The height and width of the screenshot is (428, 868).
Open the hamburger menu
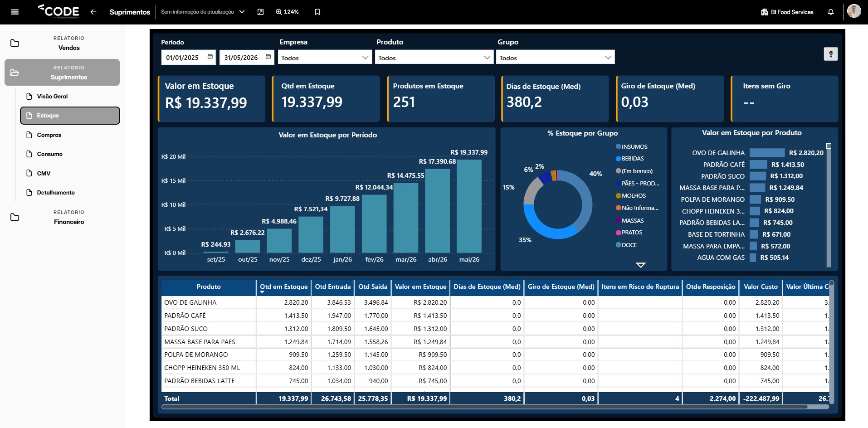point(15,12)
